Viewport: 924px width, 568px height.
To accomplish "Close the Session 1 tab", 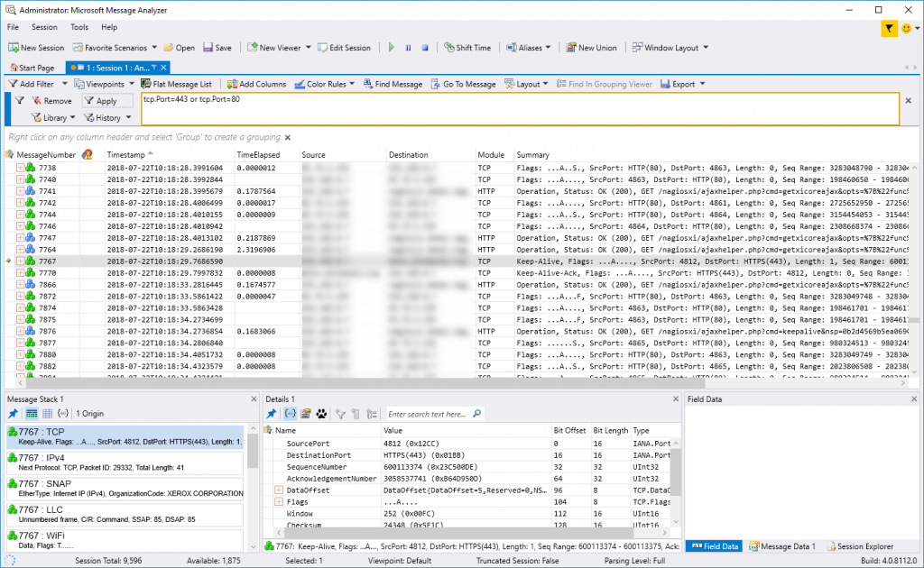I will click(164, 68).
